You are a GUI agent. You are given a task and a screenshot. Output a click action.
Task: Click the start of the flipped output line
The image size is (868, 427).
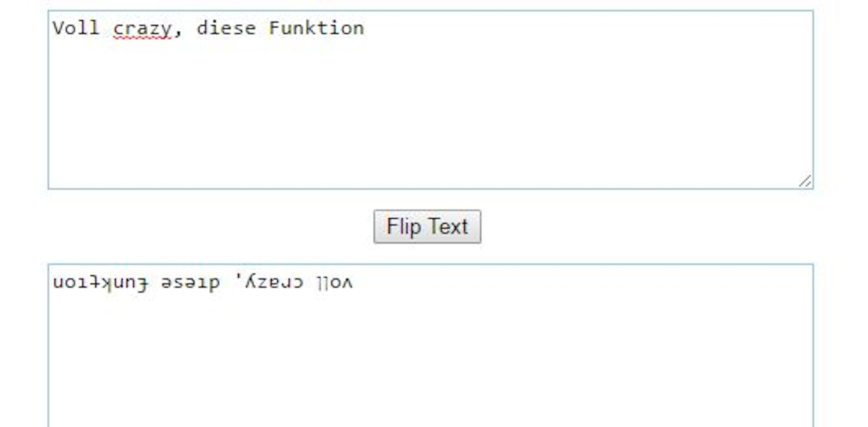(x=56, y=282)
